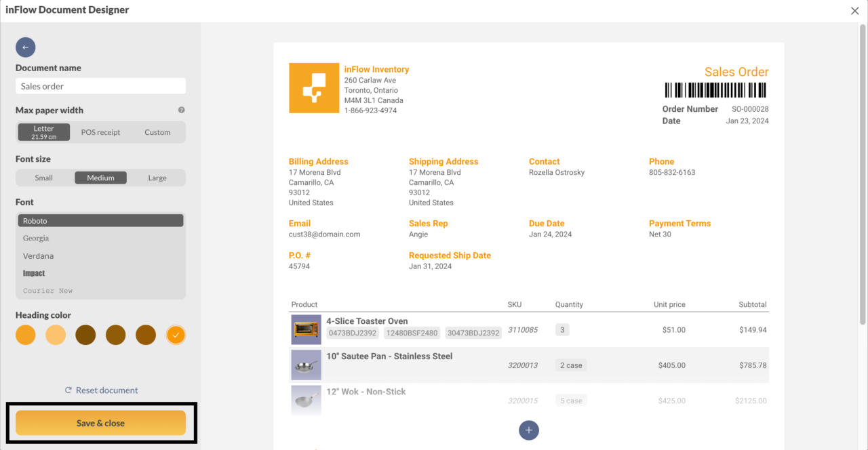Click inside the Document name field
This screenshot has width=868, height=450.
pos(100,85)
